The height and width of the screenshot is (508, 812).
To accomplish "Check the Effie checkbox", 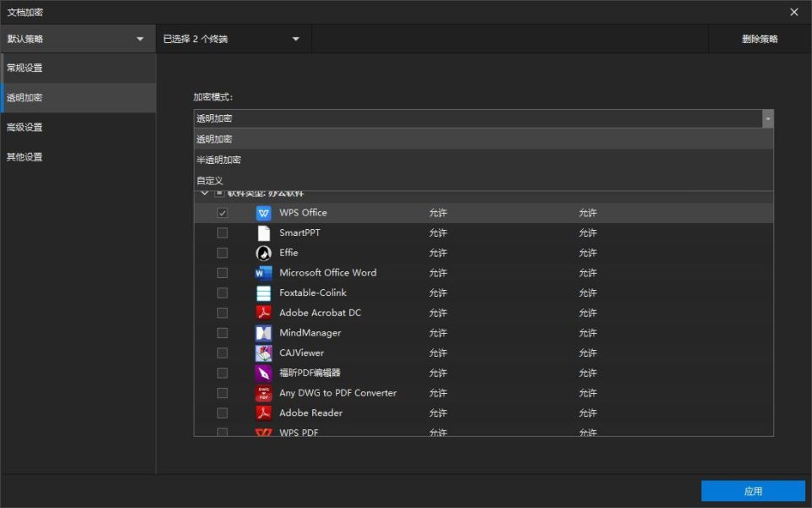I will click(x=222, y=253).
